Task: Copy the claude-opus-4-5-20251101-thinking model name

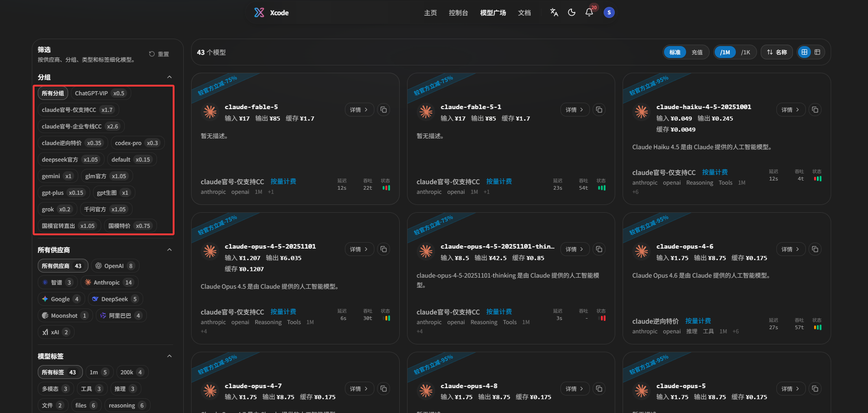Action: click(599, 249)
